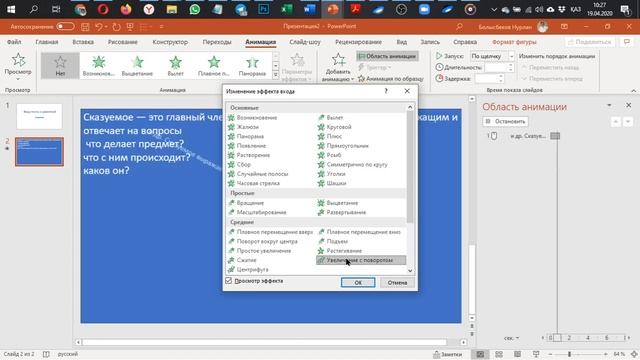This screenshot has height=360, width=640.
Task: Click the dialog help question mark
Action: [x=386, y=91]
